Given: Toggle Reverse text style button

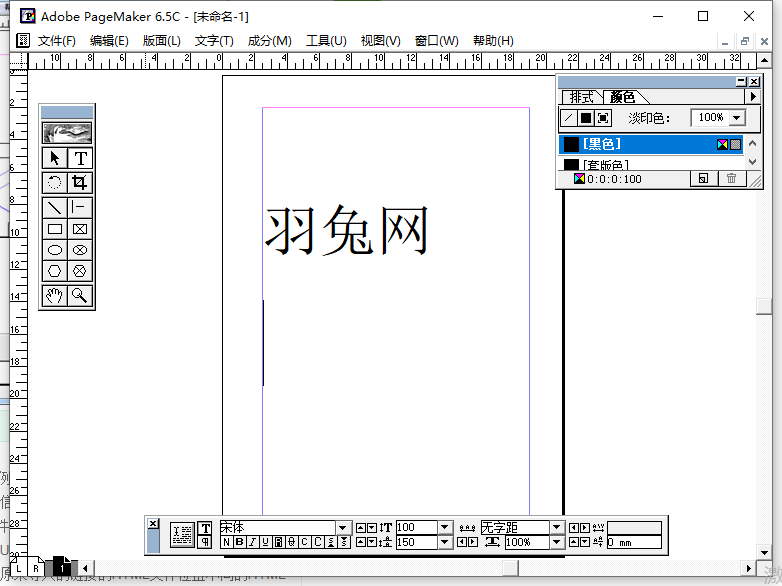Looking at the screenshot, I should coord(278,542).
